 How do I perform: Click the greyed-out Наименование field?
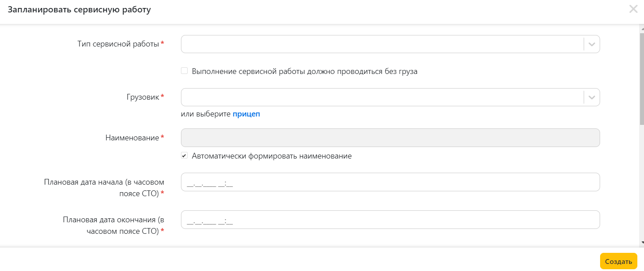click(x=390, y=138)
